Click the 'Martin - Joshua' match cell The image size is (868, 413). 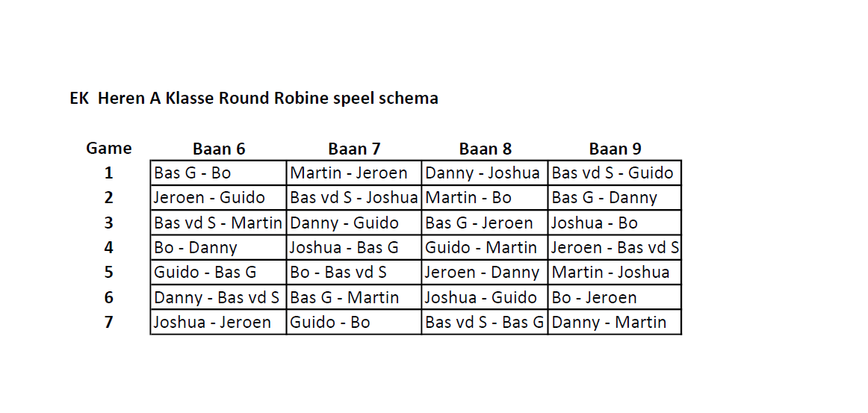pos(614,272)
